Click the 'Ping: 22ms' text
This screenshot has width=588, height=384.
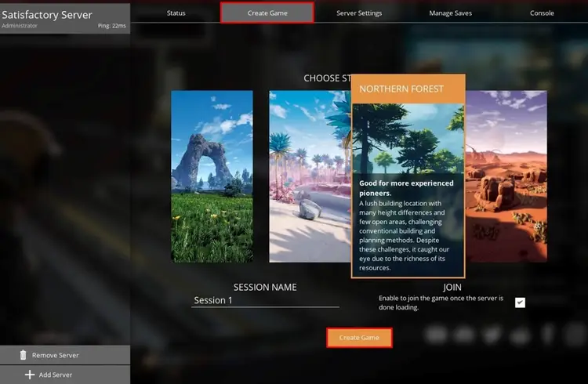[112, 26]
